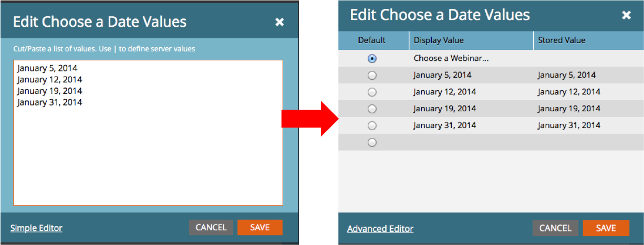Cancel the simple editor grid dialog
The width and height of the screenshot is (644, 245).
point(555,228)
